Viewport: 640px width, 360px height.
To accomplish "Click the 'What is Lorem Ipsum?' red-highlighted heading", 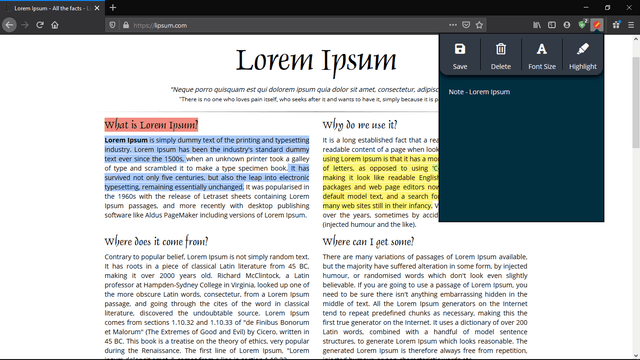I will [x=151, y=125].
